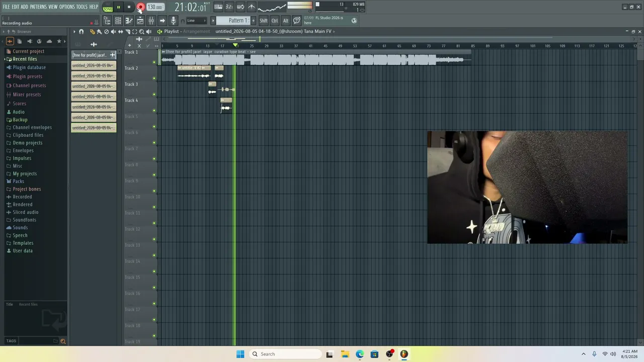Select the '(free for profit) jace!' clip in picker
Viewport: 644px width, 362px height.
(x=94, y=55)
